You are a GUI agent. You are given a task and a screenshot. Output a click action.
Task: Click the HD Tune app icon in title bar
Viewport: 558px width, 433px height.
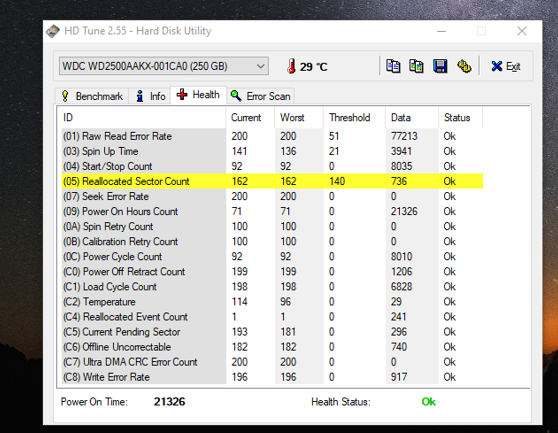point(53,31)
